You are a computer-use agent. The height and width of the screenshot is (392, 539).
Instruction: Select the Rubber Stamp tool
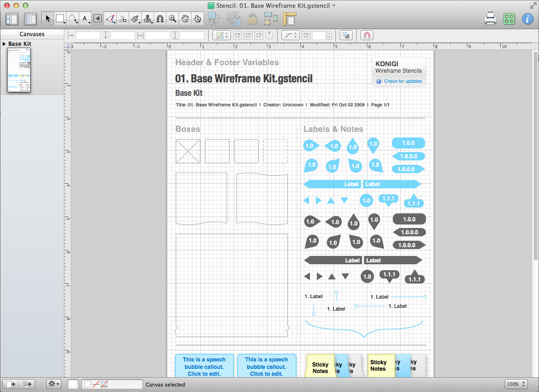(x=148, y=19)
